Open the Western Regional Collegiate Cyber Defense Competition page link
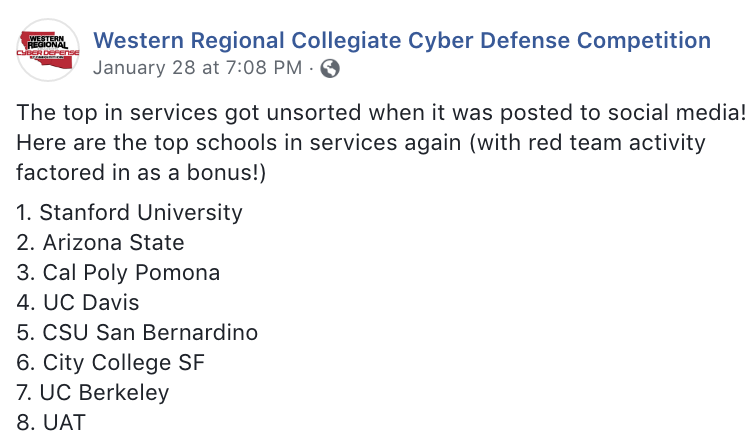754x448 pixels. [x=402, y=40]
